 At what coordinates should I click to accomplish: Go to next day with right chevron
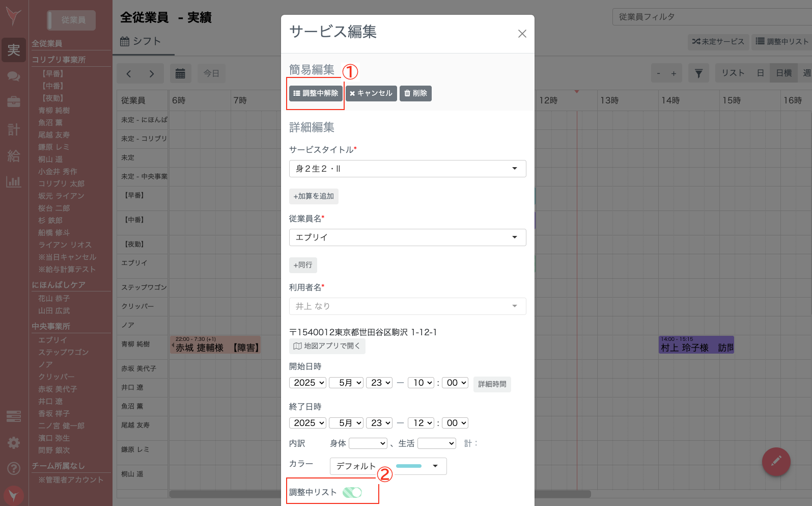(x=152, y=73)
